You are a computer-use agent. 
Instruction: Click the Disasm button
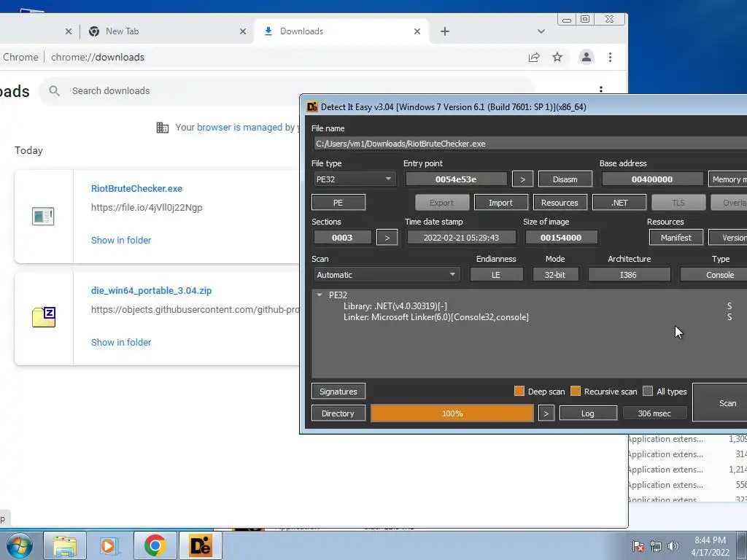[565, 179]
